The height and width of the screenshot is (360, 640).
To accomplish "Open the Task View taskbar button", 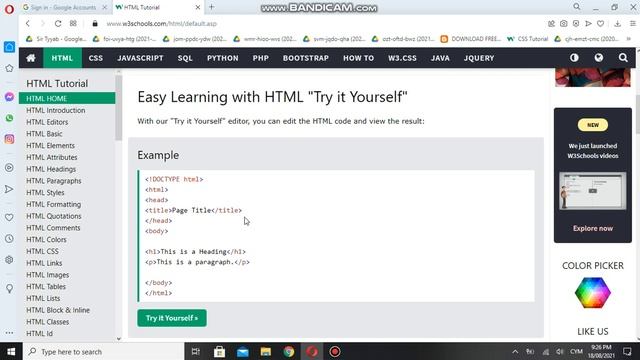I will (196, 351).
